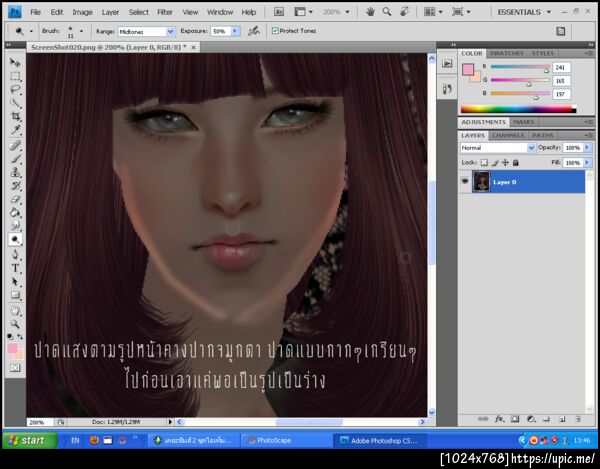This screenshot has height=469, width=600.
Task: Select the Type tool
Action: [15, 268]
